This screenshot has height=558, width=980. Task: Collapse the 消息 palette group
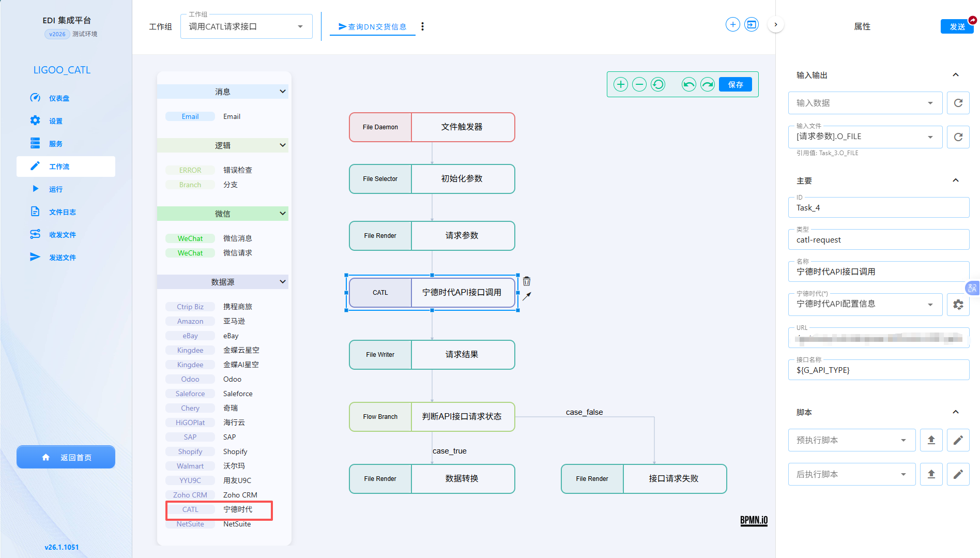(282, 92)
